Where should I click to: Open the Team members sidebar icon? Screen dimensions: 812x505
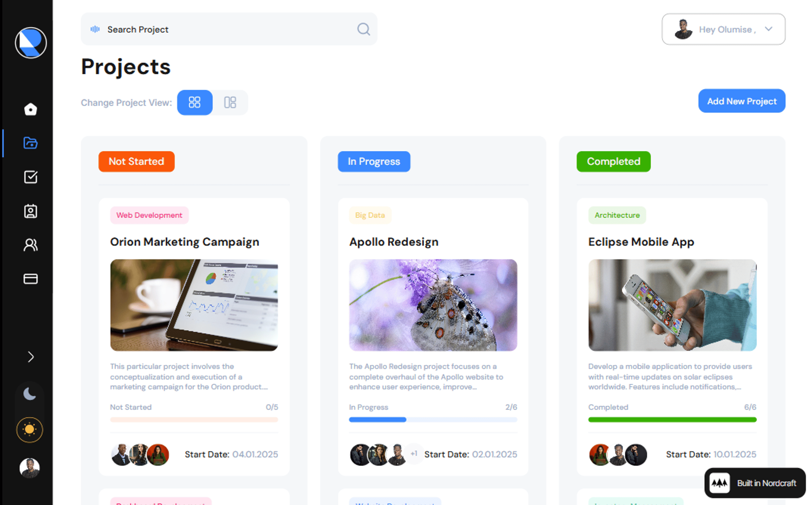click(x=30, y=245)
